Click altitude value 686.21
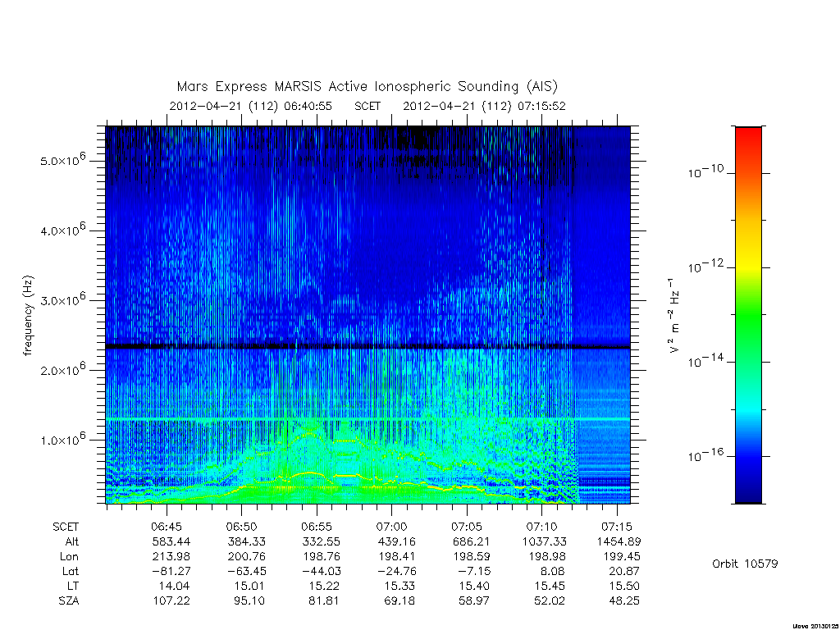Viewport: 840px width, 630px height. [x=472, y=541]
